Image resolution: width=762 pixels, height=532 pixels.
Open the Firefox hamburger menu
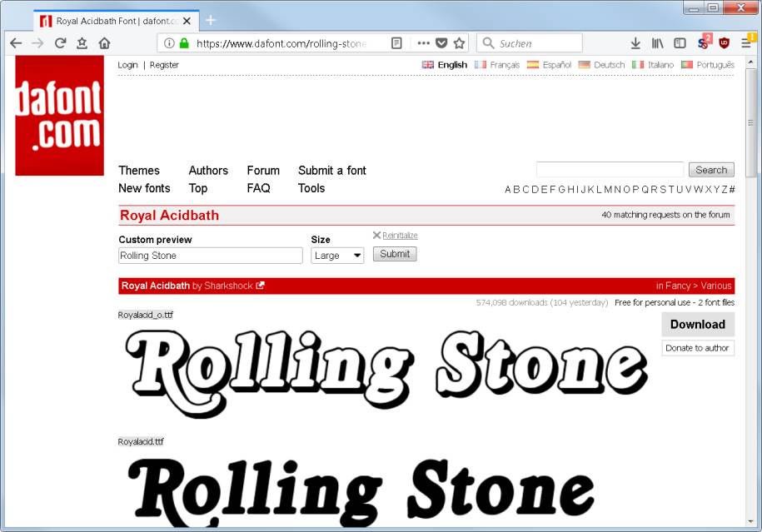(746, 43)
